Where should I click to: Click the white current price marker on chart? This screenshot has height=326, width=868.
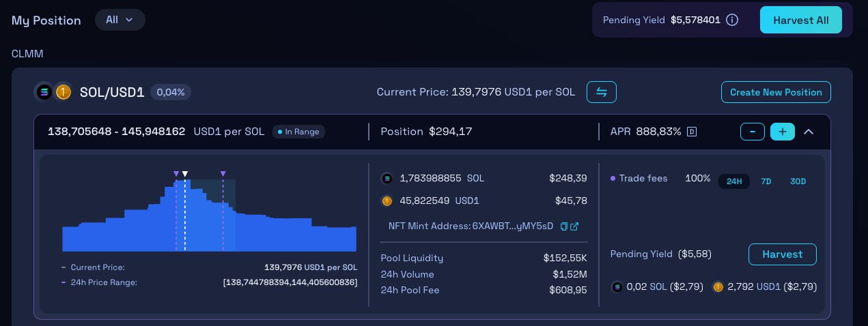185,174
